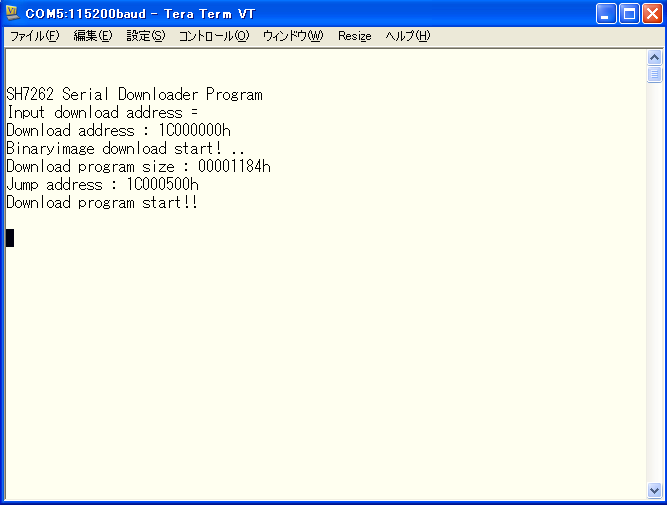Viewport: 667px width, 505px height.
Task: Click the 'Input download address =' line
Action: [103, 113]
